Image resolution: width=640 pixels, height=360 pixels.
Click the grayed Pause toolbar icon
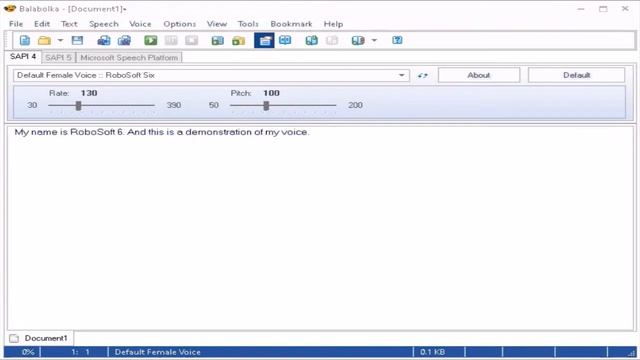pyautogui.click(x=171, y=40)
